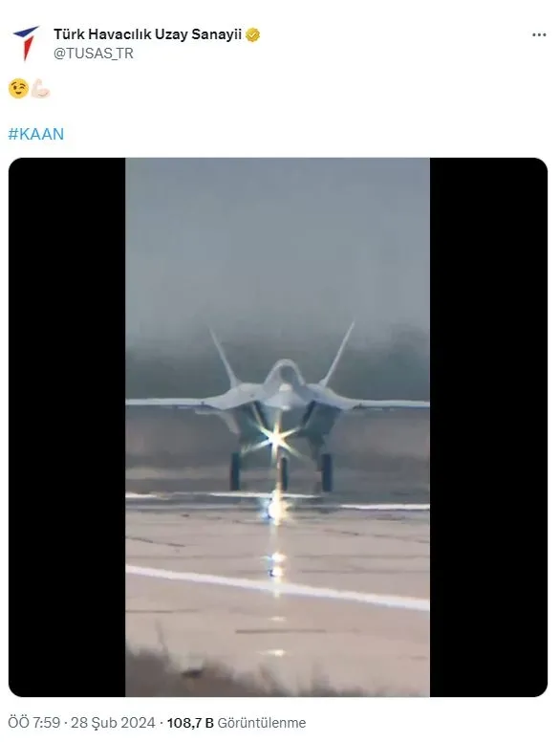This screenshot has height=742, width=560.
Task: Open the three-dot more options menu
Action: 539,35
